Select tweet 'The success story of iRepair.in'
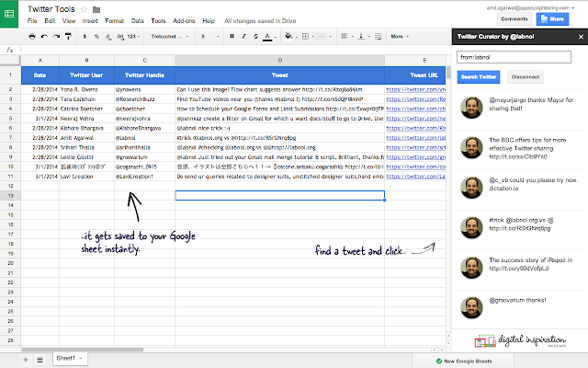 520,268
